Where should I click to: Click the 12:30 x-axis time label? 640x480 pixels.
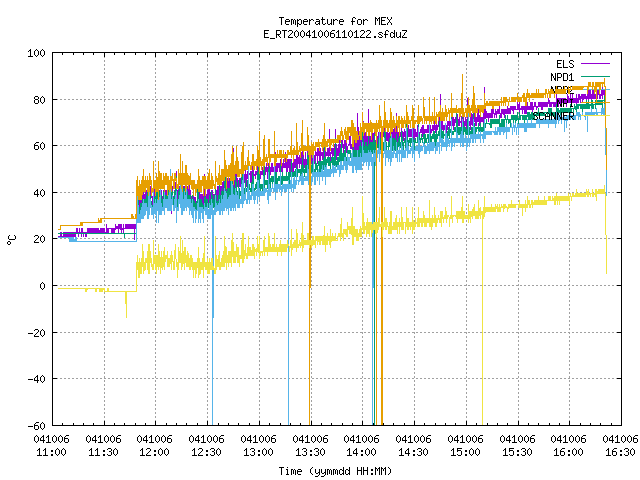[x=206, y=452]
